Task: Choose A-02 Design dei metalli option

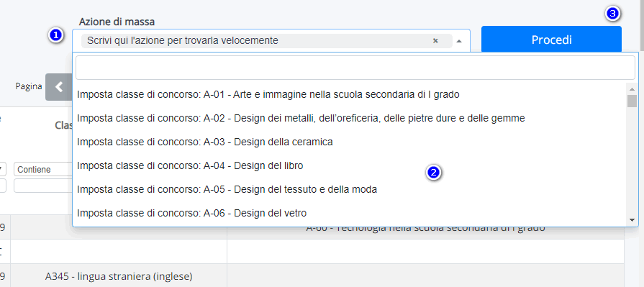Action: [x=350, y=118]
